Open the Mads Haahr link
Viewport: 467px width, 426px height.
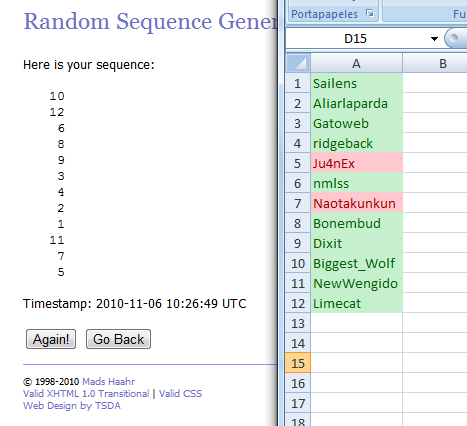[109, 381]
